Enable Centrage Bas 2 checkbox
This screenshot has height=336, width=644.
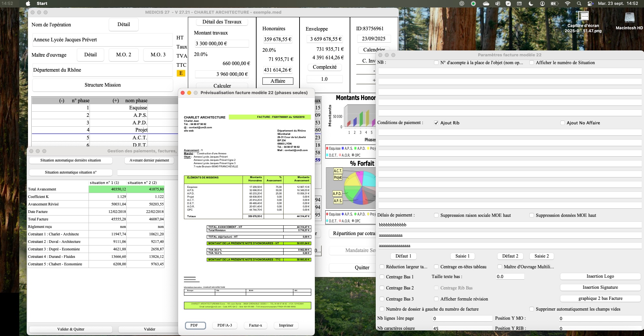pyautogui.click(x=382, y=288)
